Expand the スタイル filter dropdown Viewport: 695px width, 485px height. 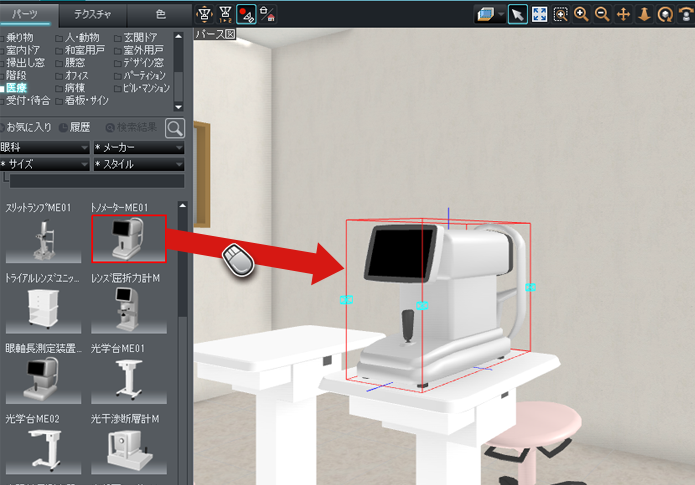pyautogui.click(x=138, y=164)
